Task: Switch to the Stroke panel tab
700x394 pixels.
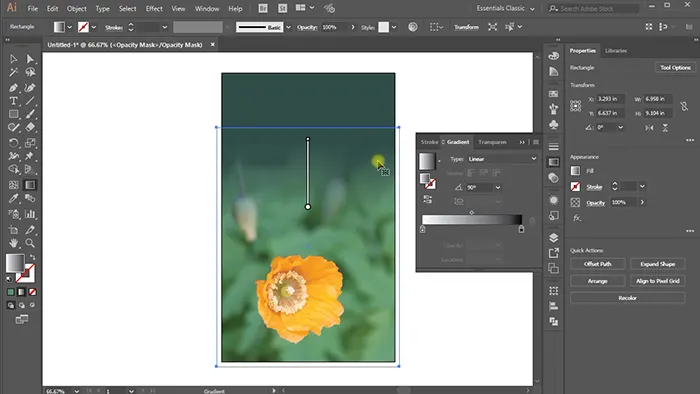Action: 429,142
